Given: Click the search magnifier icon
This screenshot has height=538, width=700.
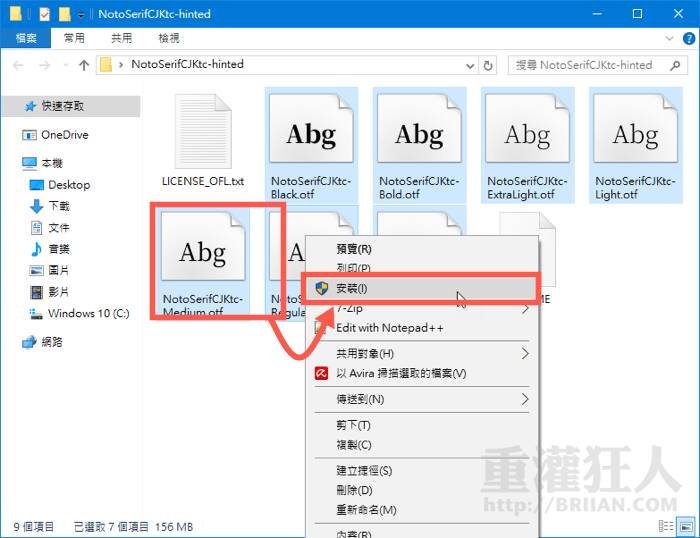Looking at the screenshot, I should tap(675, 65).
